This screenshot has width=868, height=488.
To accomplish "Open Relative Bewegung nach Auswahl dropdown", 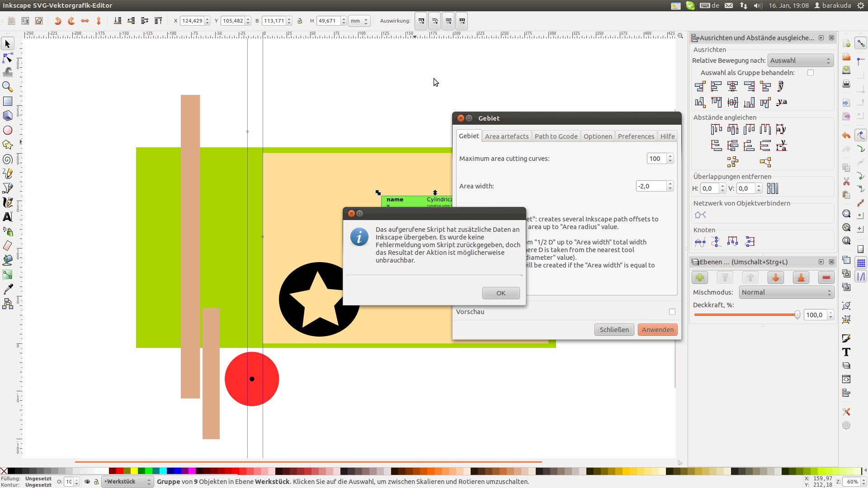I will (x=800, y=61).
